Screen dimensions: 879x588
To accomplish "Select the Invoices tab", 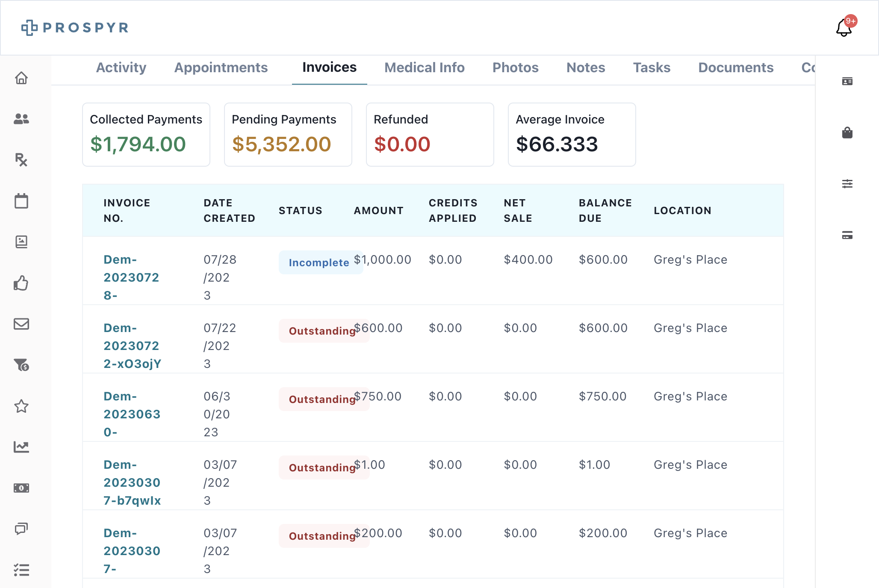I will [x=329, y=68].
